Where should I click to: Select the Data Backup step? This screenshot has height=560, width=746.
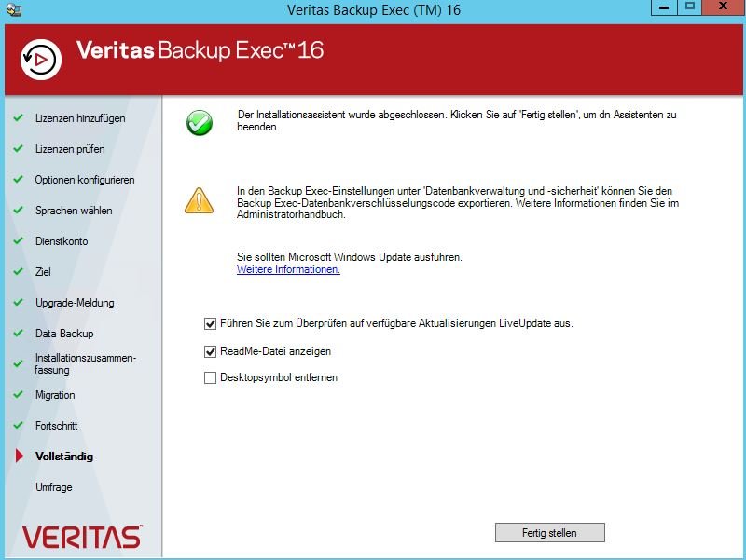(x=64, y=334)
